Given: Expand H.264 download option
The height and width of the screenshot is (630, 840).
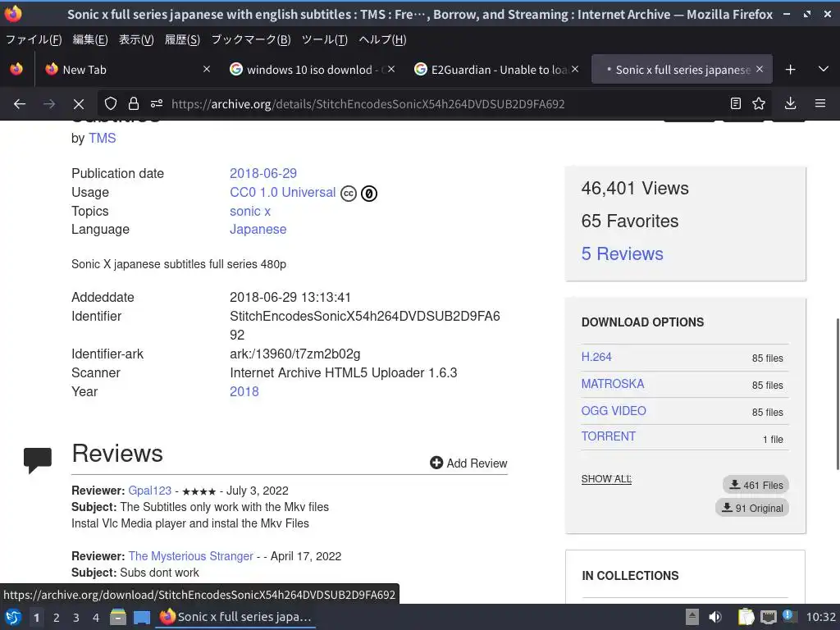Looking at the screenshot, I should pyautogui.click(x=596, y=357).
